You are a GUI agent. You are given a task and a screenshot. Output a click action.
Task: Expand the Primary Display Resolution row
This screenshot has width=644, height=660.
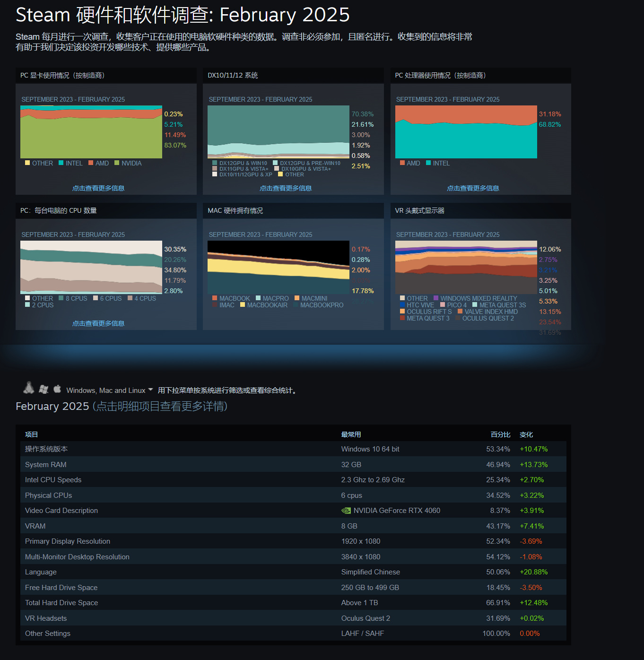click(293, 541)
